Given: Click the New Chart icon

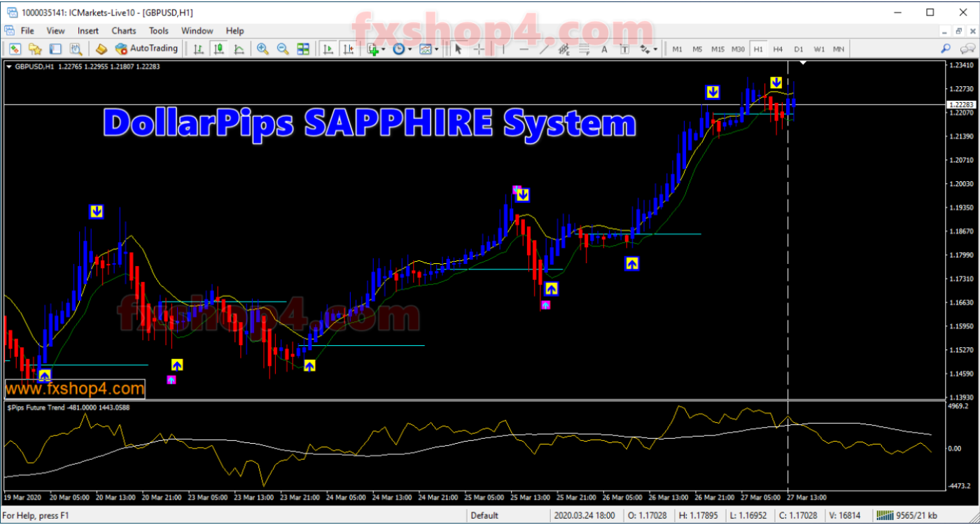Looking at the screenshot, I should 15,49.
